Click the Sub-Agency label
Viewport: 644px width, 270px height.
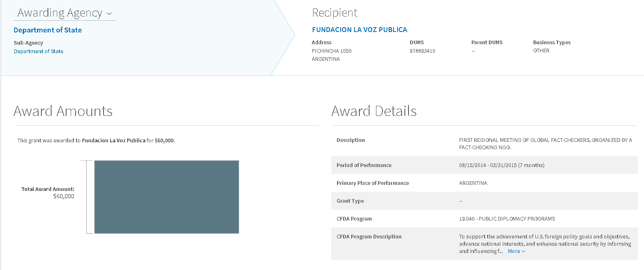point(28,43)
